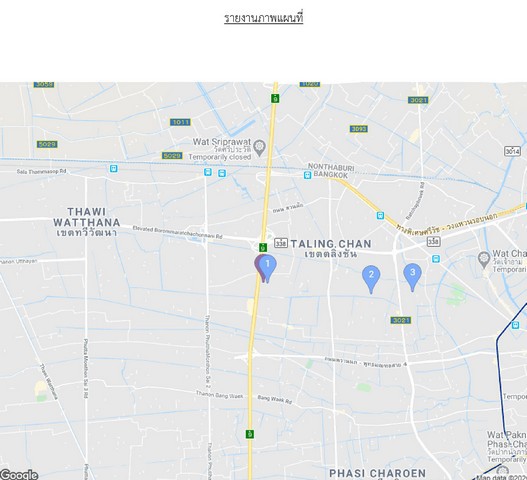
Task: Click the Wat Cha temple pin at right
Action: tap(484, 260)
